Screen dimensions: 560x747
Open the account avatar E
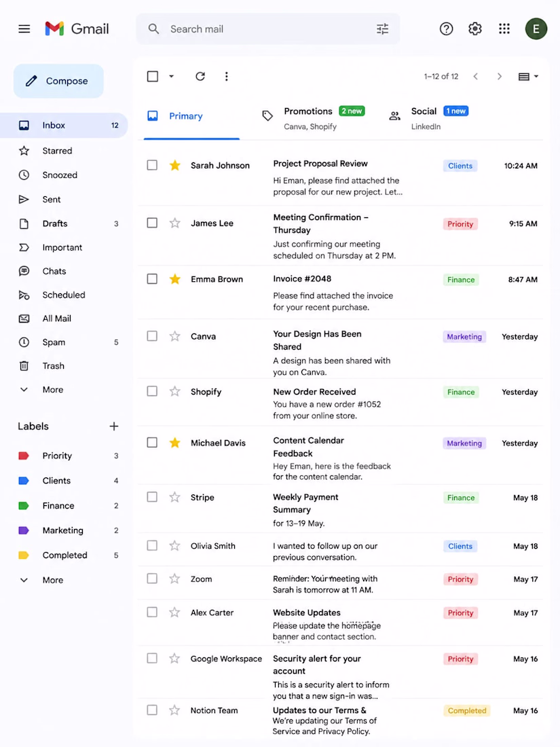pos(536,29)
